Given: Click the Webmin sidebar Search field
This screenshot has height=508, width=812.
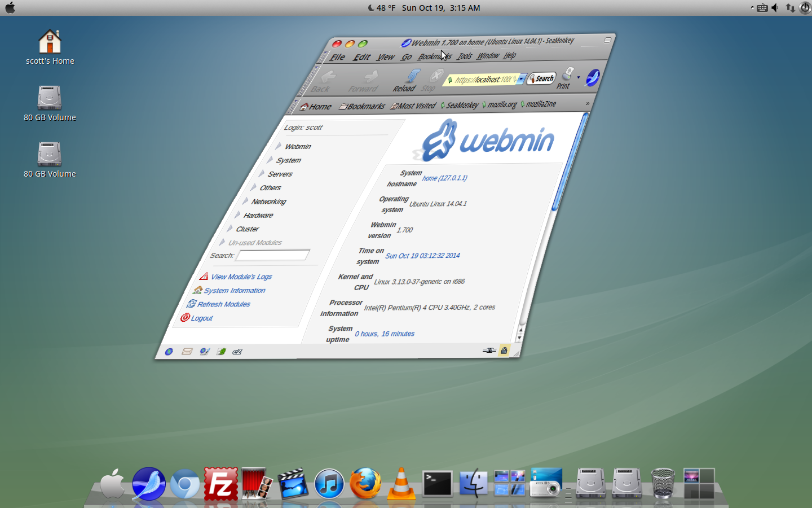Looking at the screenshot, I should [x=272, y=255].
